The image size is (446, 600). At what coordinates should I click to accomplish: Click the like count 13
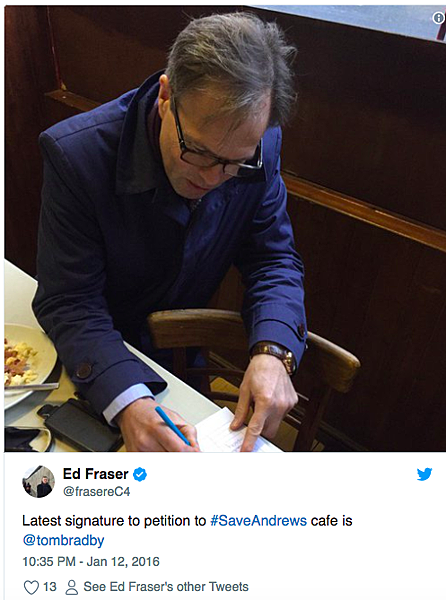pos(50,587)
